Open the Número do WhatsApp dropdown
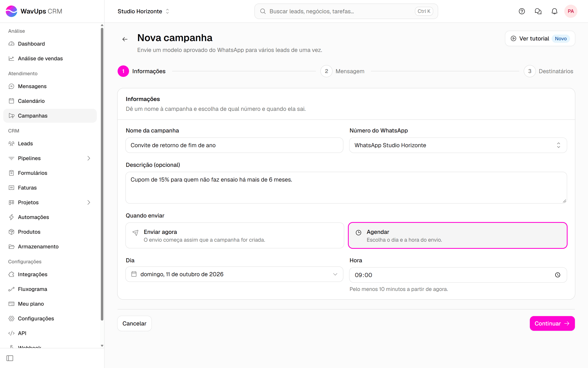The height and width of the screenshot is (368, 588). tap(458, 145)
